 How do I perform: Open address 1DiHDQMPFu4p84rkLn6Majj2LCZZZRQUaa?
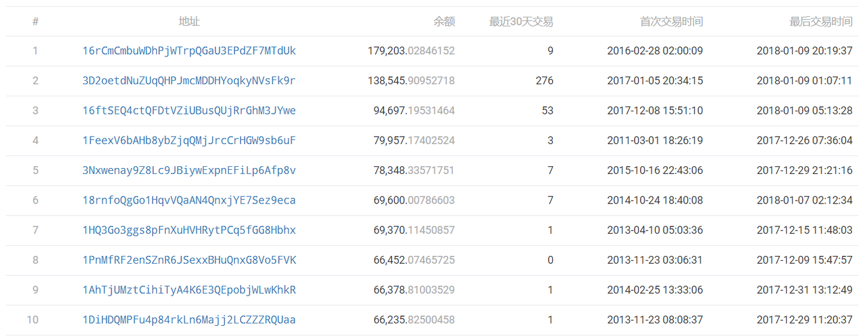tap(189, 320)
